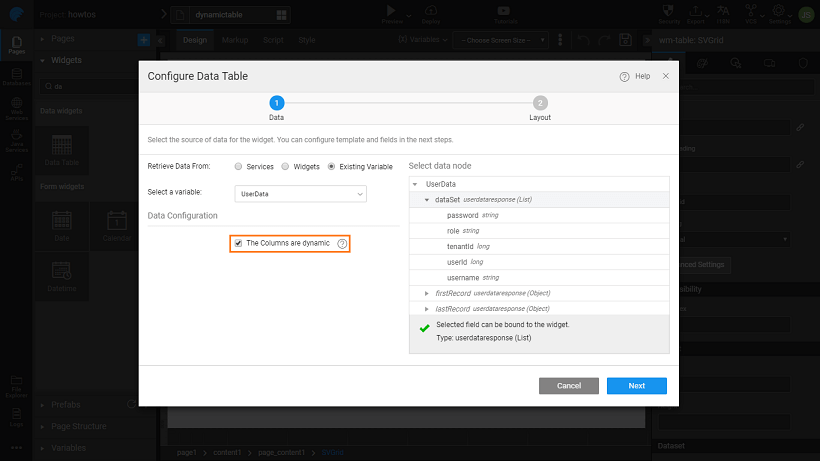The image size is (820, 461).
Task: Choose the Widgets radio option
Action: coord(285,166)
